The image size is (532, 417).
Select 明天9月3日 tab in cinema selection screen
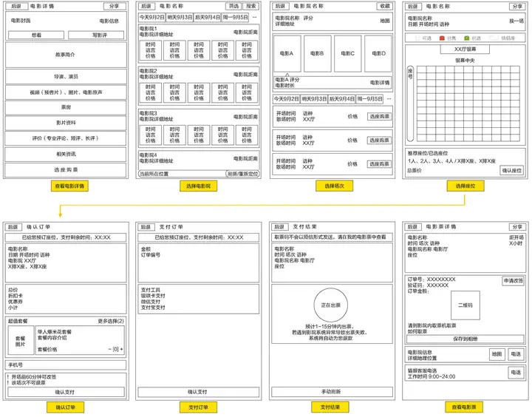click(180, 17)
